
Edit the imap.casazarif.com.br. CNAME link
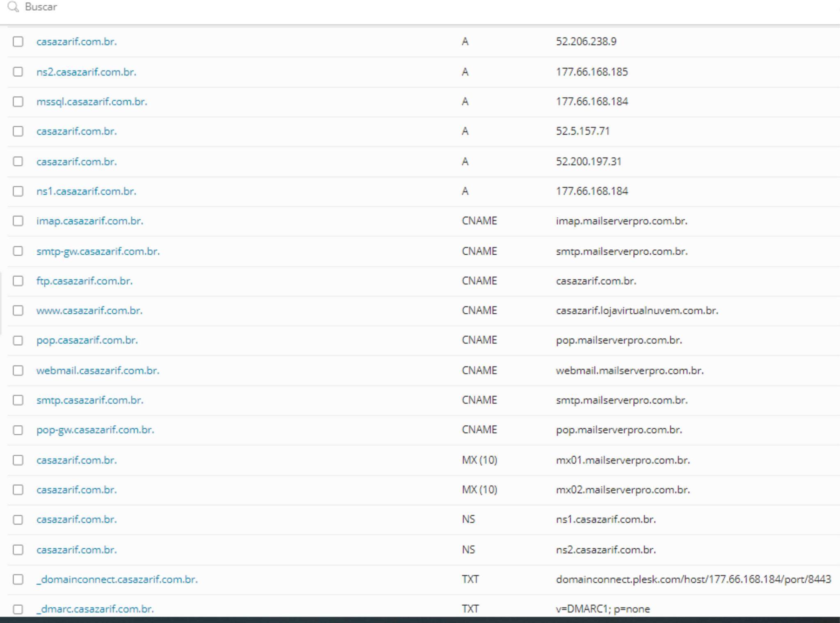90,221
